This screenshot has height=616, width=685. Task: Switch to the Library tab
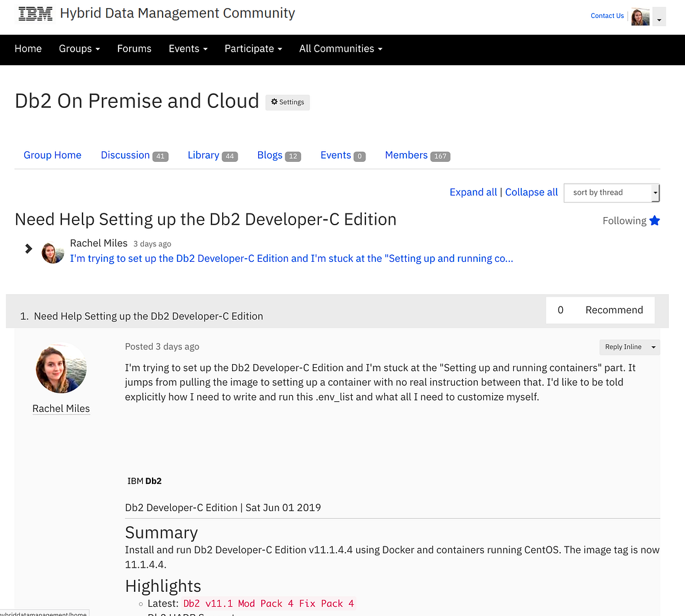pos(204,155)
